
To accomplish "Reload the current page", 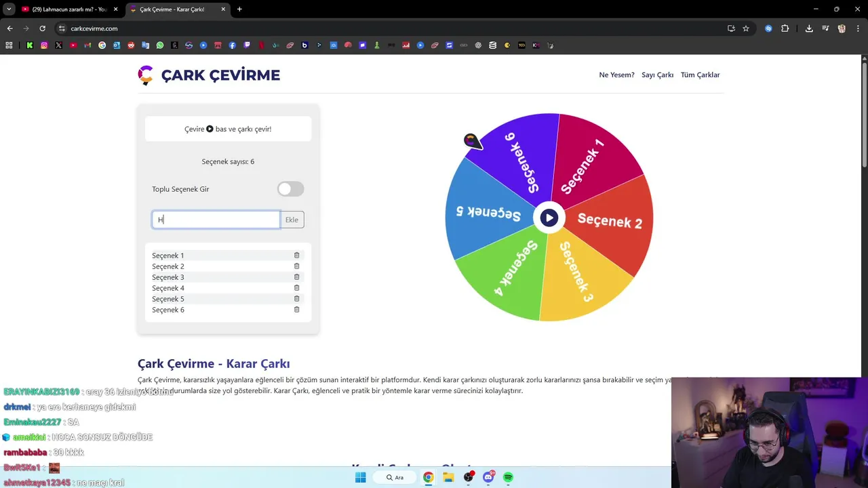I will click(x=42, y=28).
